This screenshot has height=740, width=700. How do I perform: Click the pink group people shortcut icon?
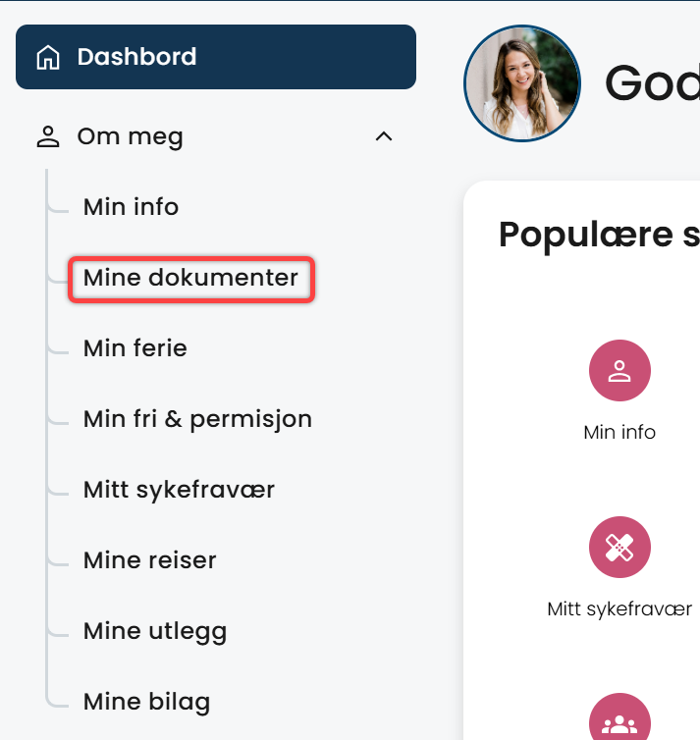(619, 717)
